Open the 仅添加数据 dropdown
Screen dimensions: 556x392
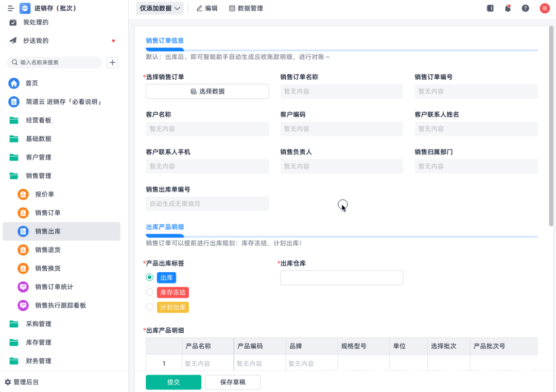click(160, 8)
